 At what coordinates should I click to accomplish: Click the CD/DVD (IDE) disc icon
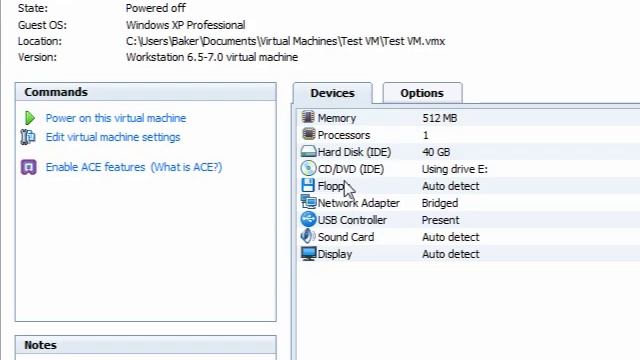click(x=308, y=168)
